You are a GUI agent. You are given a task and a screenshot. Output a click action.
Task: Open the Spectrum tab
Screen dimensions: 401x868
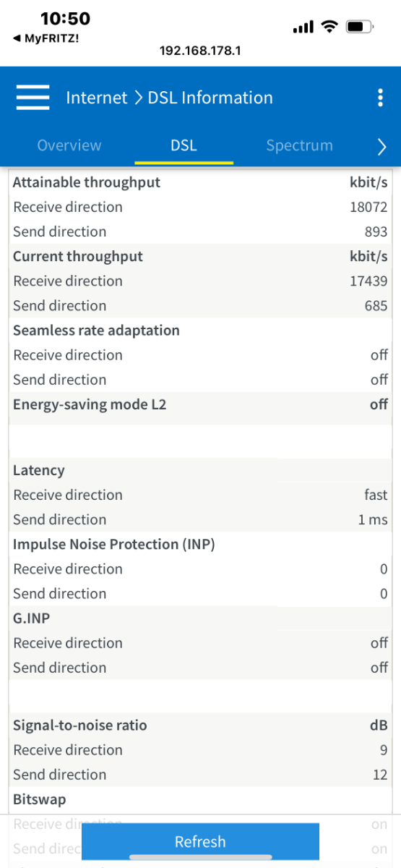[x=299, y=145]
